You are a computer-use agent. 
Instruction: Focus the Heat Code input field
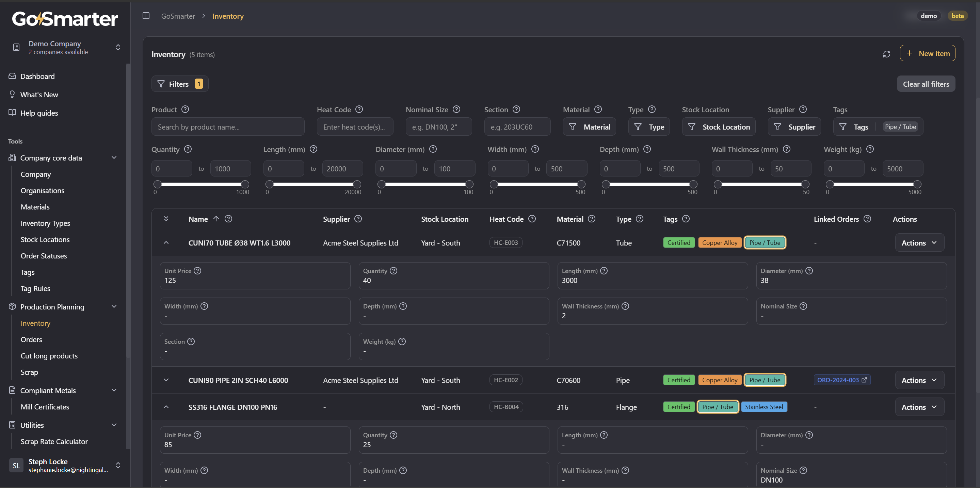(x=355, y=127)
